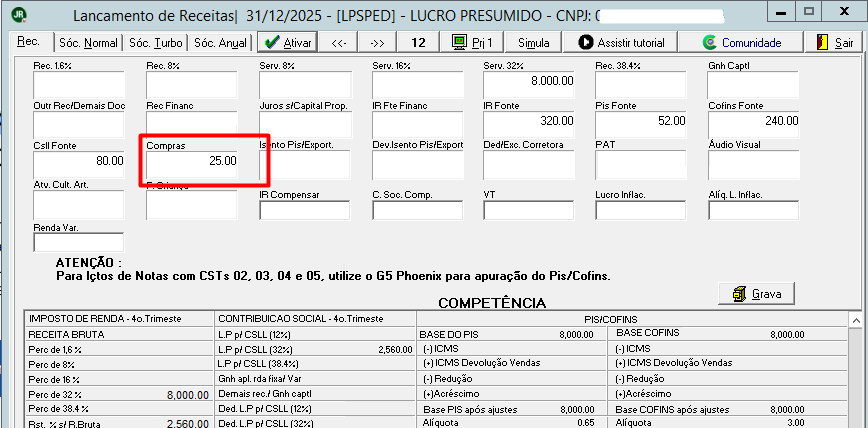Edit the Pis Fonte field showing 52.00
The height and width of the screenshot is (428, 868).
(x=641, y=125)
